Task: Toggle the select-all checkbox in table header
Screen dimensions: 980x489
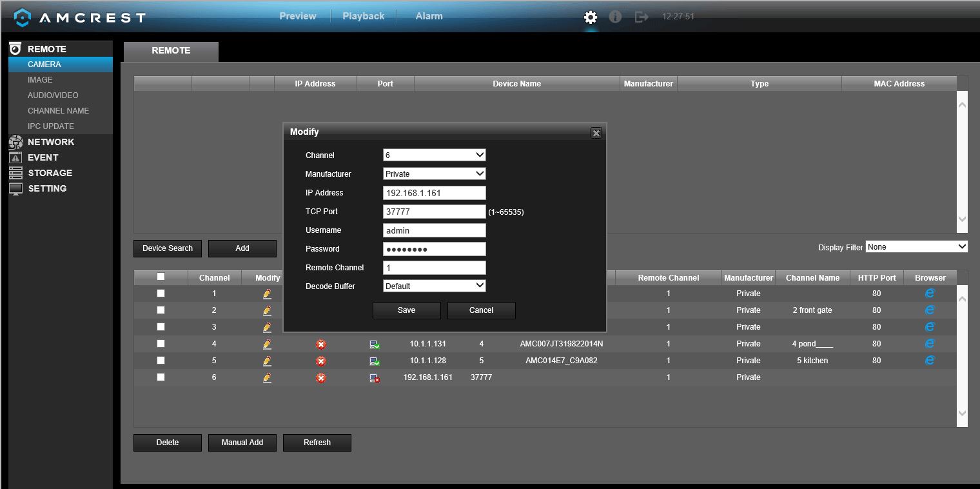Action: click(161, 277)
